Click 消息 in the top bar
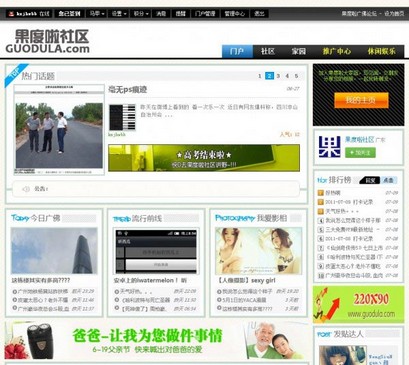Image resolution: width=409 pixels, height=365 pixels. [161, 14]
